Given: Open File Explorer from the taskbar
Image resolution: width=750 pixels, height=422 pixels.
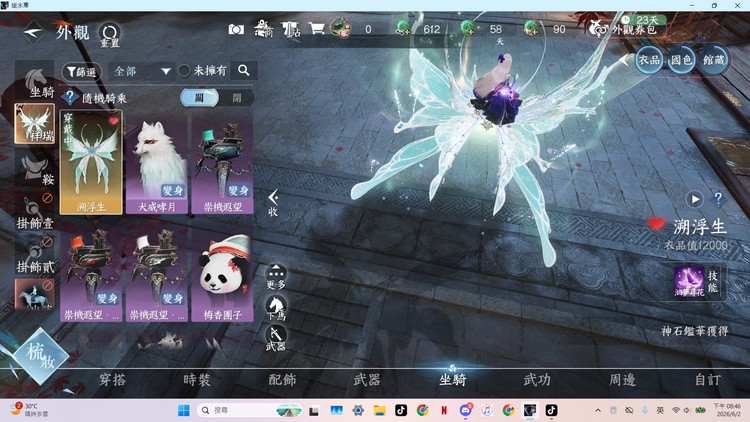Looking at the screenshot, I should tap(380, 410).
